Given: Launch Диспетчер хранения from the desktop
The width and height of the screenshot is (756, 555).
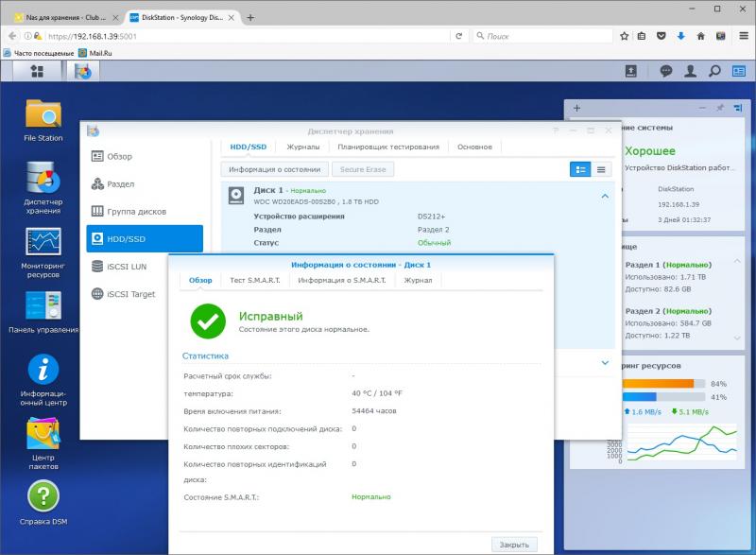Looking at the screenshot, I should pos(43,188).
